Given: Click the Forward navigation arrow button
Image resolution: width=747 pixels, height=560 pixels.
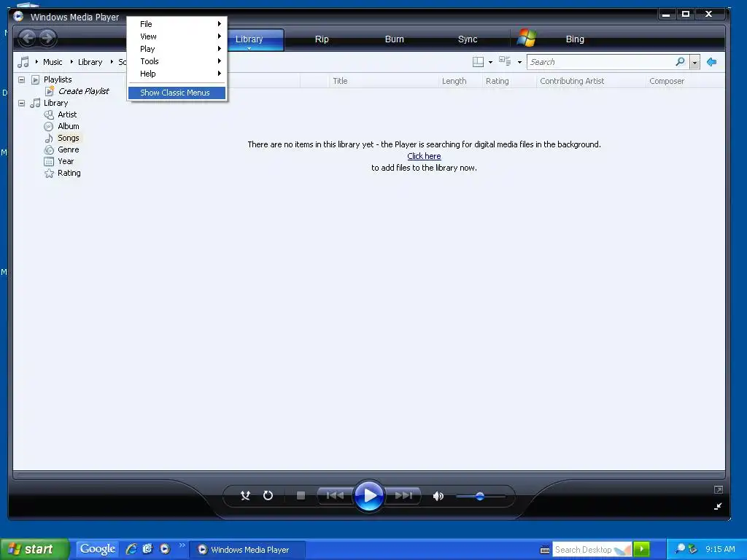Looking at the screenshot, I should pyautogui.click(x=47, y=38).
